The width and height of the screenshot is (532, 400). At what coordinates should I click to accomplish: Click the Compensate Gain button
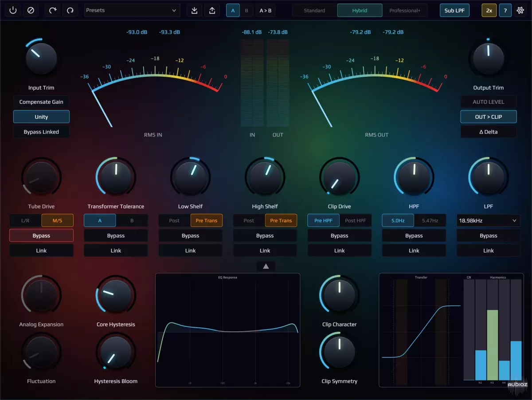(41, 102)
